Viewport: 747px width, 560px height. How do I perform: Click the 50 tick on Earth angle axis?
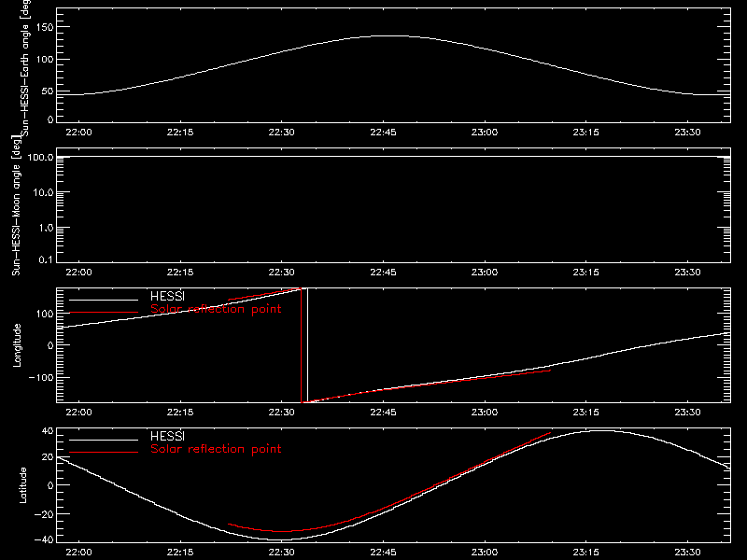coord(48,91)
